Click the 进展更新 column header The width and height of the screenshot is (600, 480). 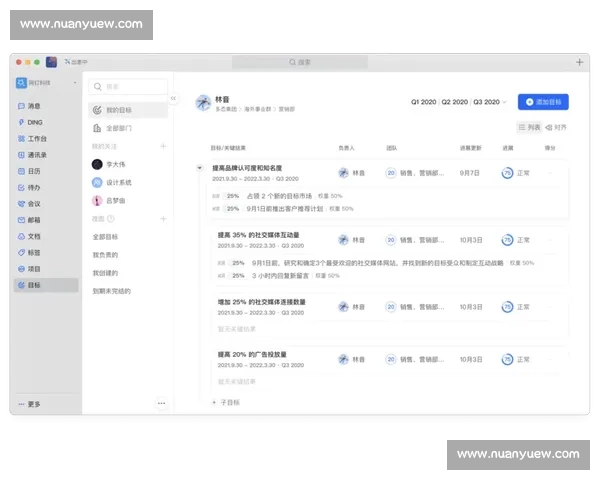pyautogui.click(x=471, y=148)
